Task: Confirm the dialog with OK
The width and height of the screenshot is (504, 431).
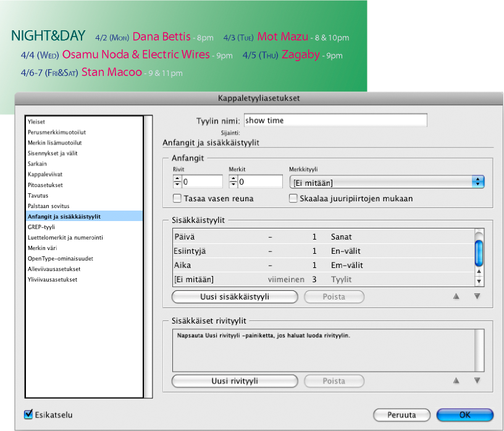Action: 464,415
